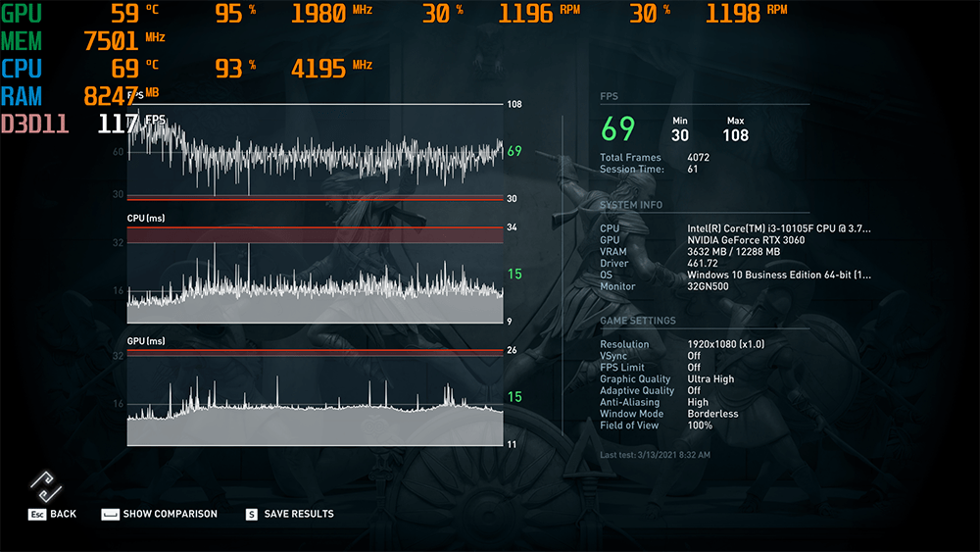Click the overlay GPU label
980x552 pixels.
(x=22, y=13)
